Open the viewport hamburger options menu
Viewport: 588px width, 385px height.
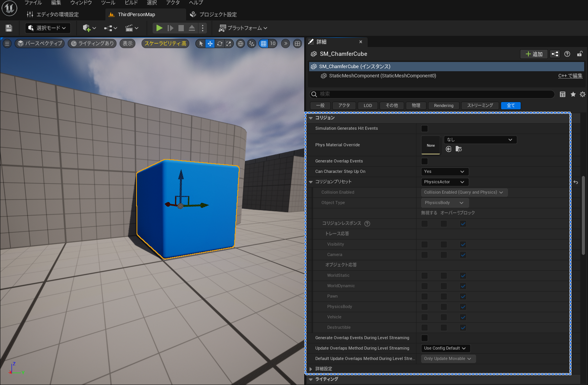tap(7, 44)
